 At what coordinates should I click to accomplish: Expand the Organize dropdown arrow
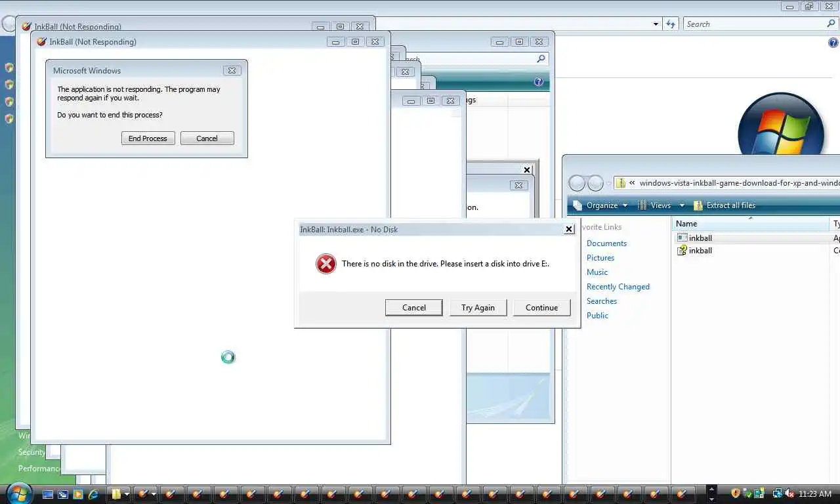(x=625, y=205)
